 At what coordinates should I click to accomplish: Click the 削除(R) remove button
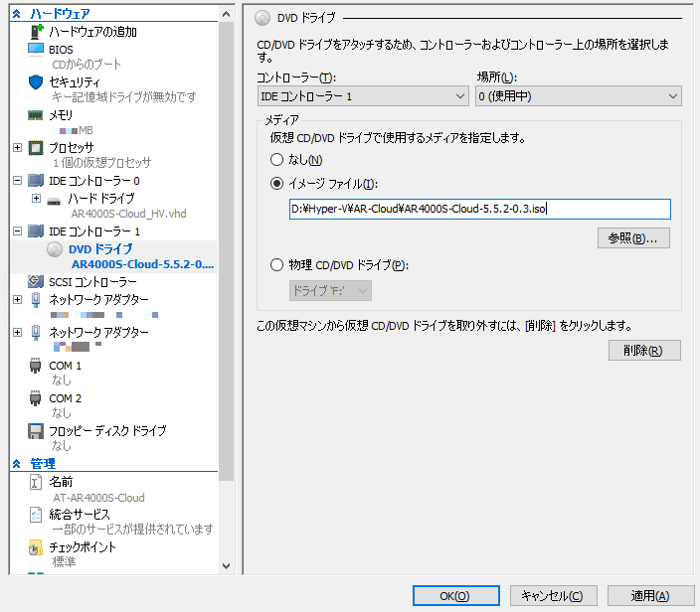(644, 350)
